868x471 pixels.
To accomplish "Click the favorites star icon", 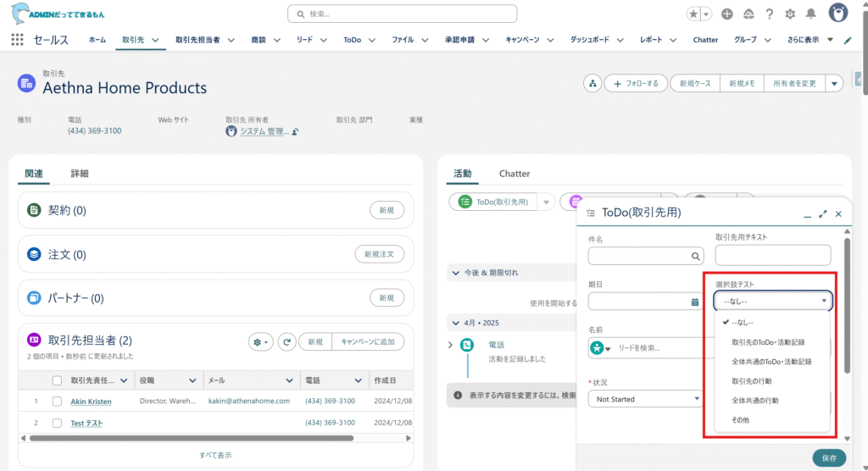I will [x=693, y=14].
